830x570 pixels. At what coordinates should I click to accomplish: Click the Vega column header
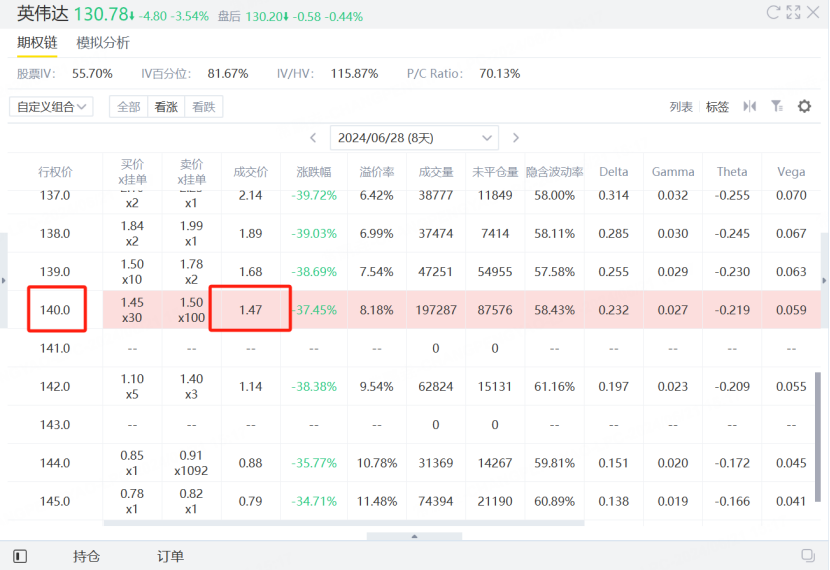point(791,172)
